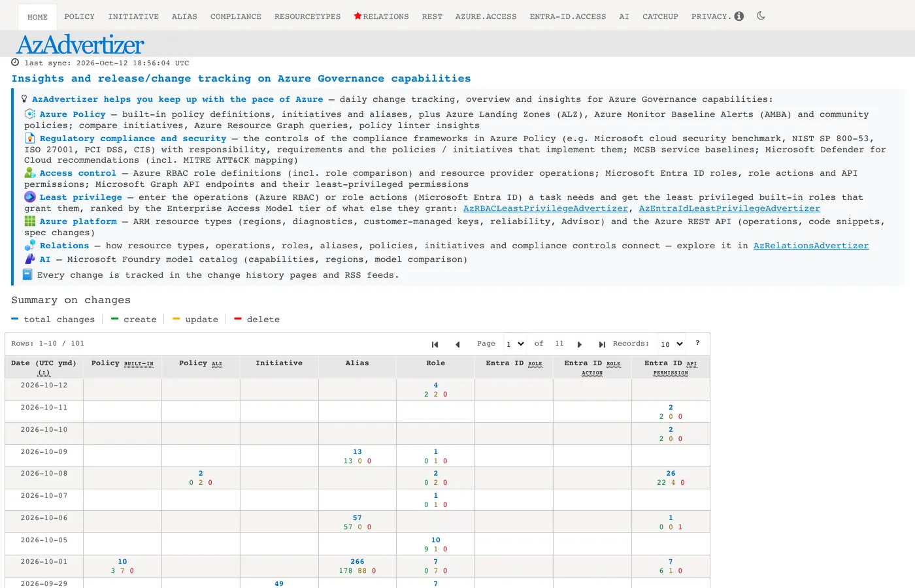Click the Relations nodes icon

[x=30, y=245]
